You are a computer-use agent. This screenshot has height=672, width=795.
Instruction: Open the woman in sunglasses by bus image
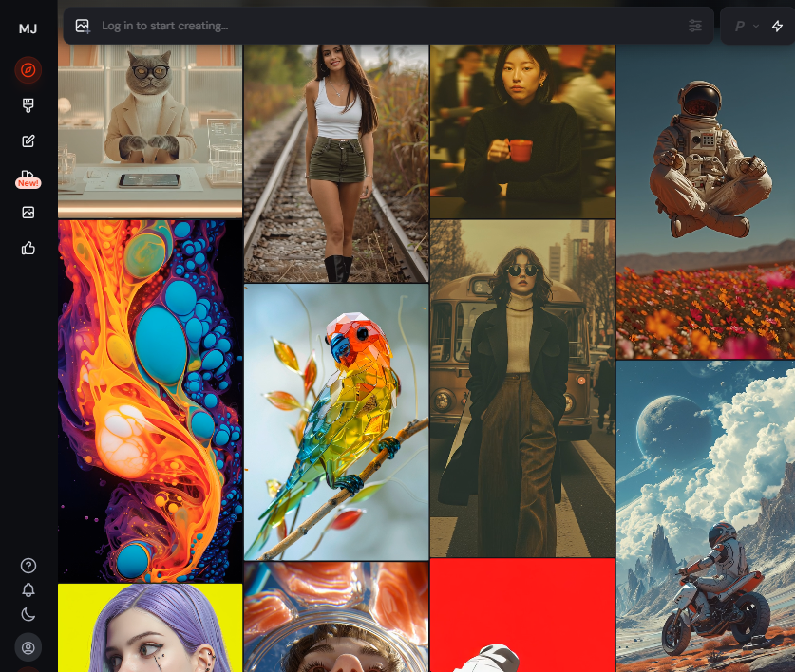(522, 388)
